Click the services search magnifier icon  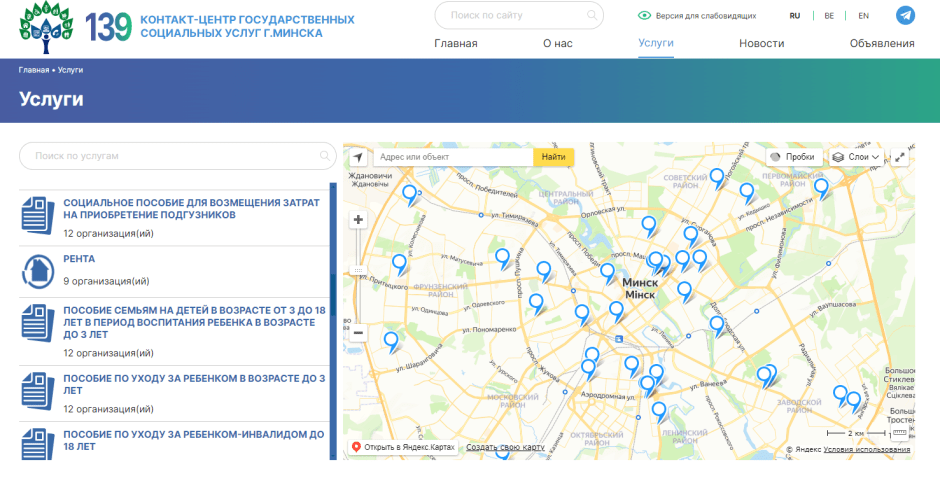point(325,156)
